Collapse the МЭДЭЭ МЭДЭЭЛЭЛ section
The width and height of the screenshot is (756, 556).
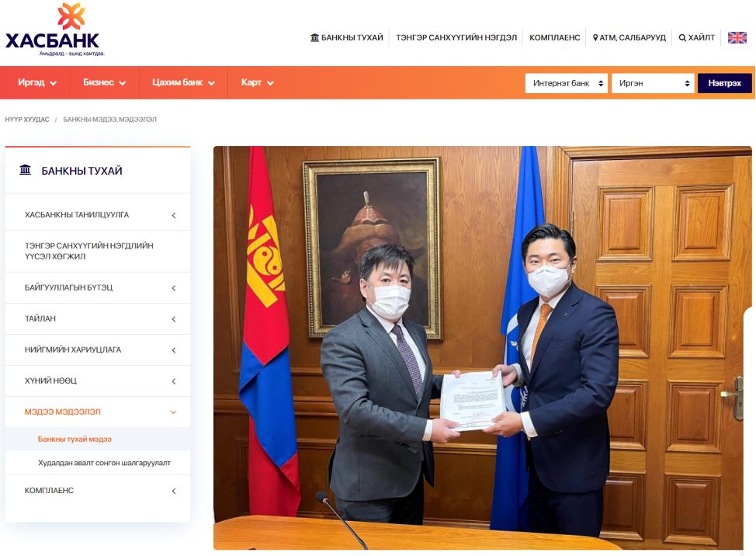pyautogui.click(x=174, y=412)
